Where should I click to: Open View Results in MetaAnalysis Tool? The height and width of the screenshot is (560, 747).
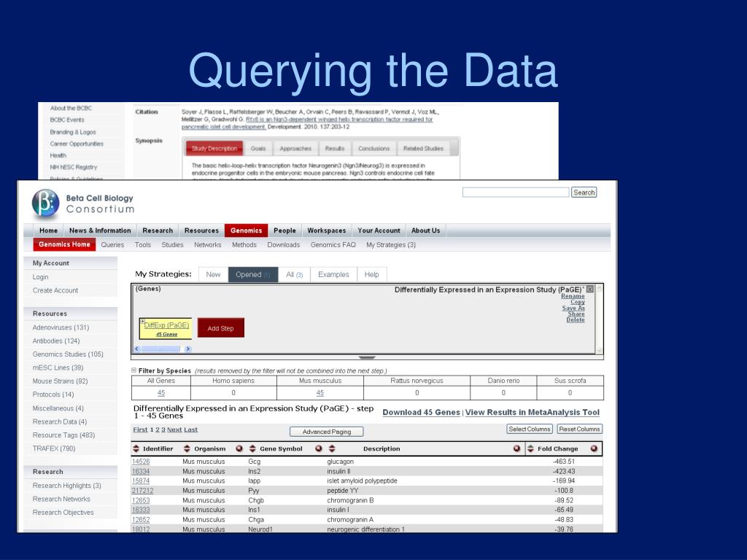(532, 413)
